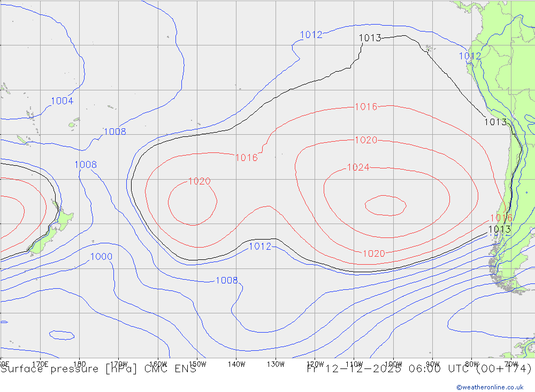This screenshot has width=535, height=392.
Task: Click the blue 1000 isobar label
Action: (101, 257)
